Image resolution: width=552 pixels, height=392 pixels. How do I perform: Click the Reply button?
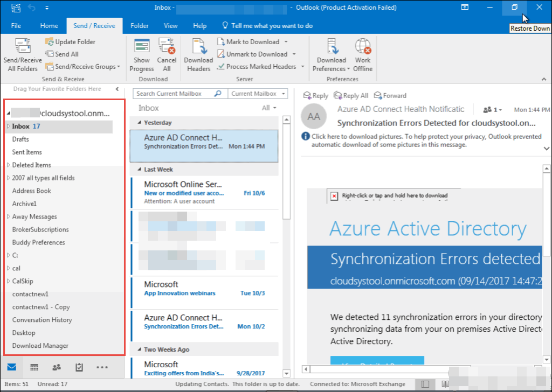click(x=316, y=96)
